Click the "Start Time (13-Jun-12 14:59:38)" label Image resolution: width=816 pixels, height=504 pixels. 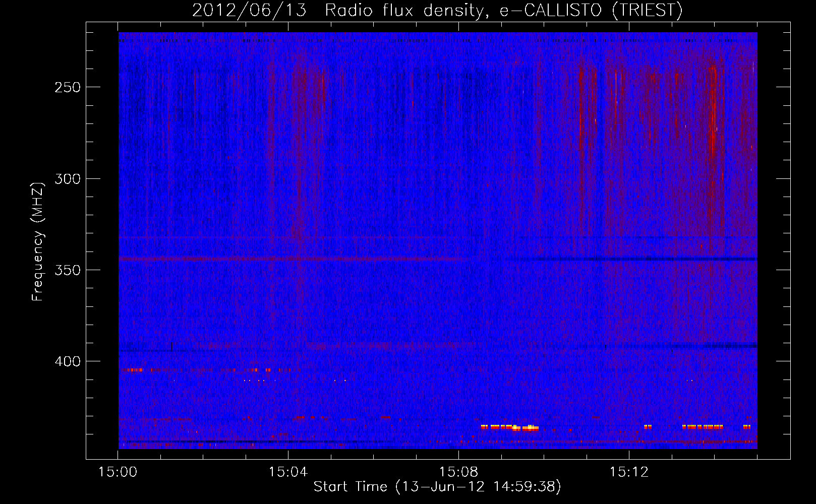[x=437, y=487]
